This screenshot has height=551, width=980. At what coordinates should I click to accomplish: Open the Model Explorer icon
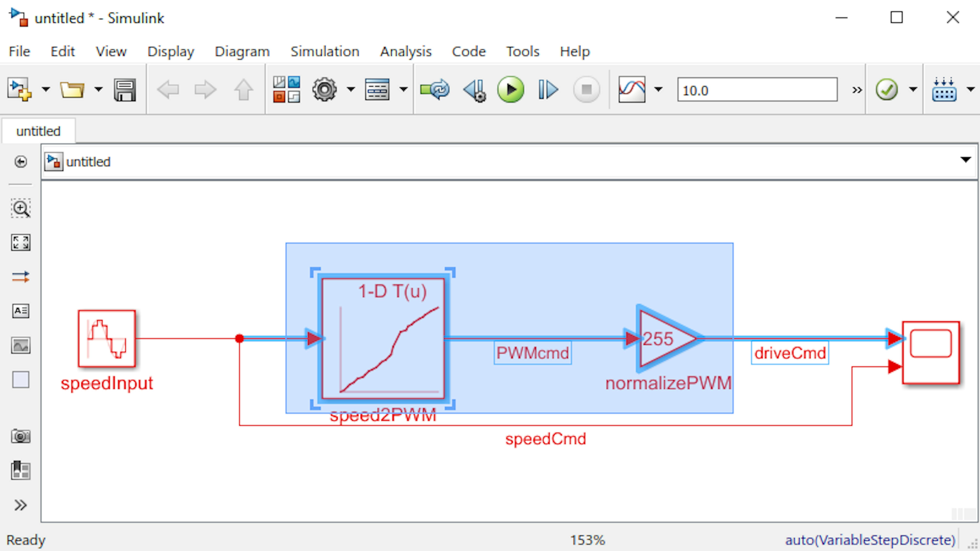(x=377, y=90)
